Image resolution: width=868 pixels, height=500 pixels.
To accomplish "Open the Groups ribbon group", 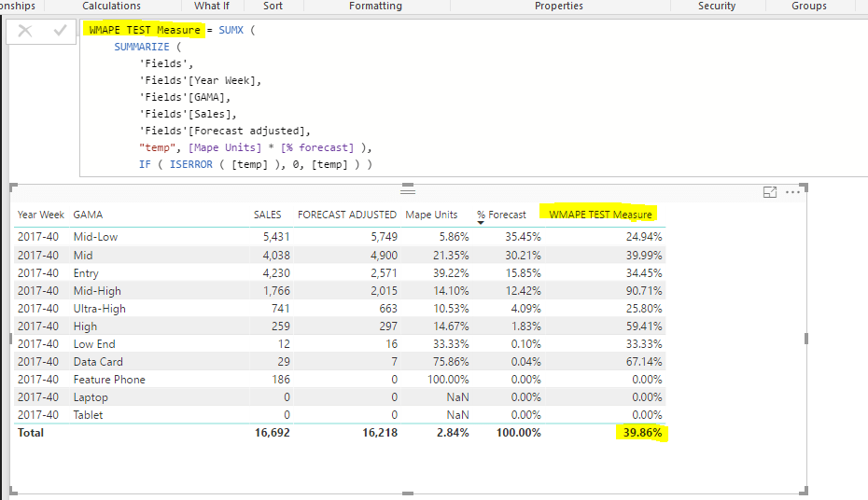I will pos(809,7).
